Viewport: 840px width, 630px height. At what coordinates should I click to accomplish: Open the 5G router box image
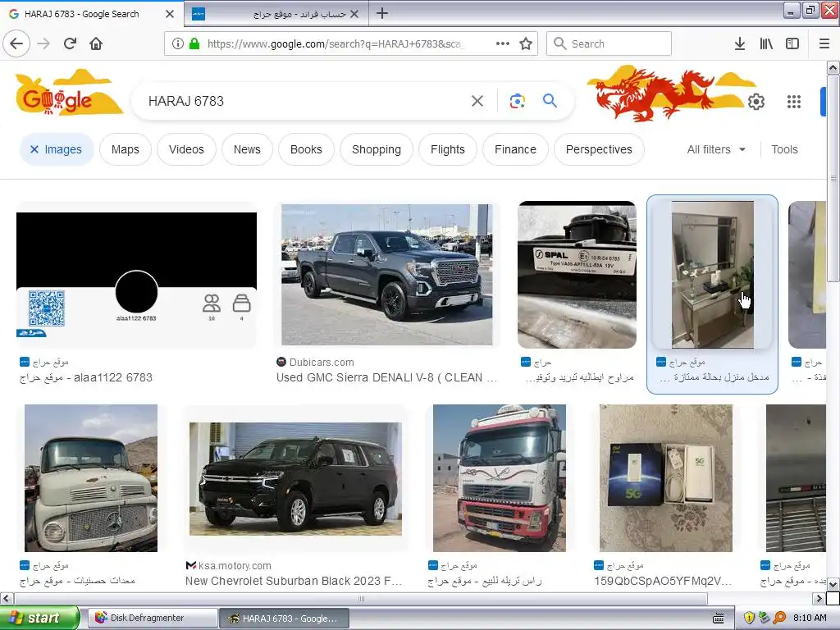pos(666,478)
